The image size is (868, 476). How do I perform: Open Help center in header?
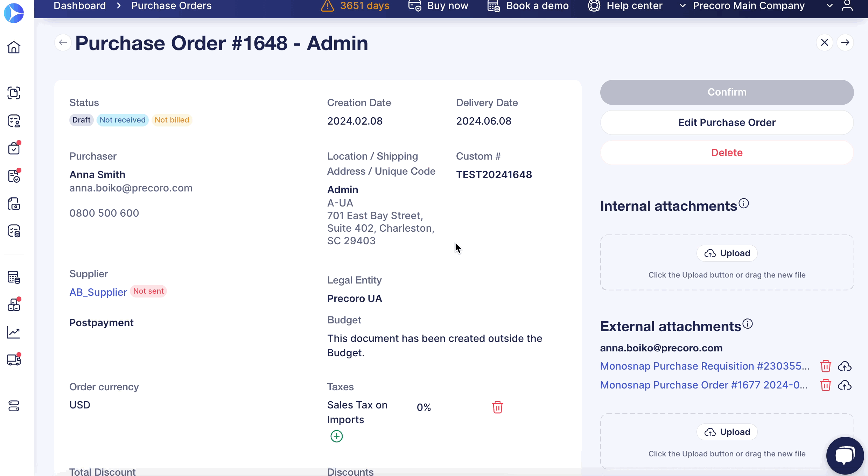coord(625,6)
